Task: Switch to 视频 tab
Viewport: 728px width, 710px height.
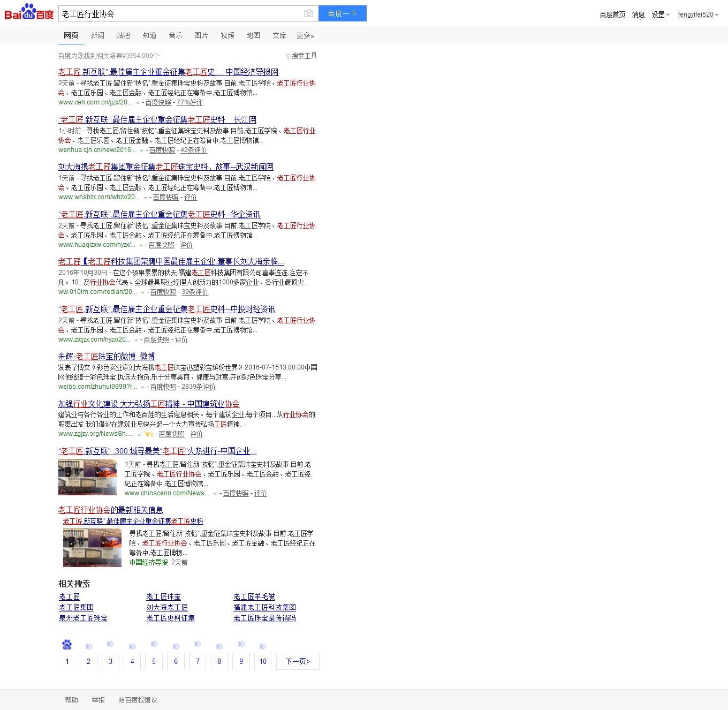Action: (227, 35)
